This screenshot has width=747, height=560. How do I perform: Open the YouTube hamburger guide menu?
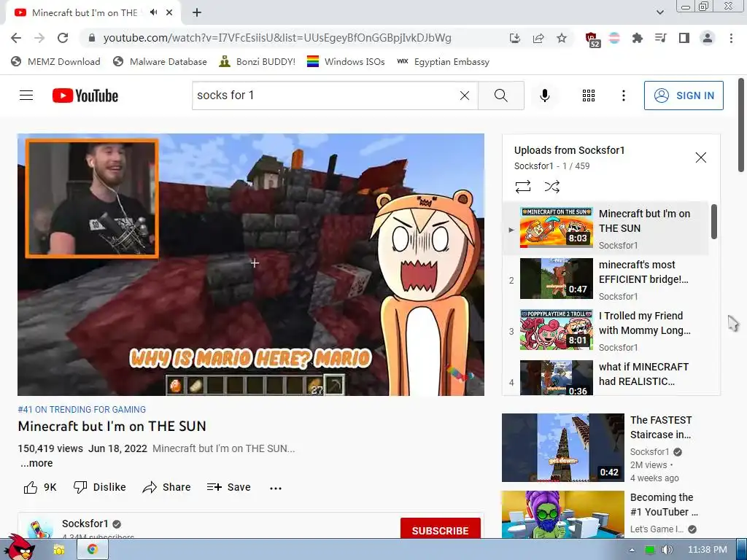(26, 96)
